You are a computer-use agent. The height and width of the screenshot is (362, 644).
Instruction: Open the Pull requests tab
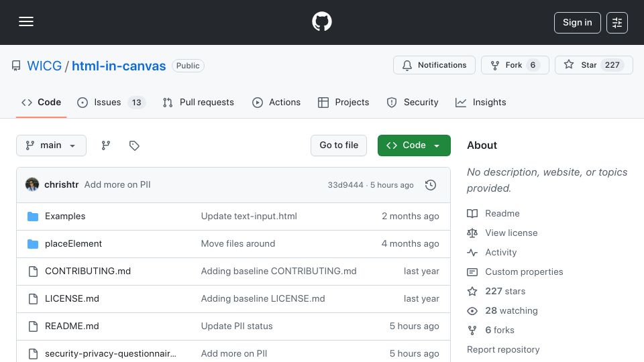(x=198, y=102)
